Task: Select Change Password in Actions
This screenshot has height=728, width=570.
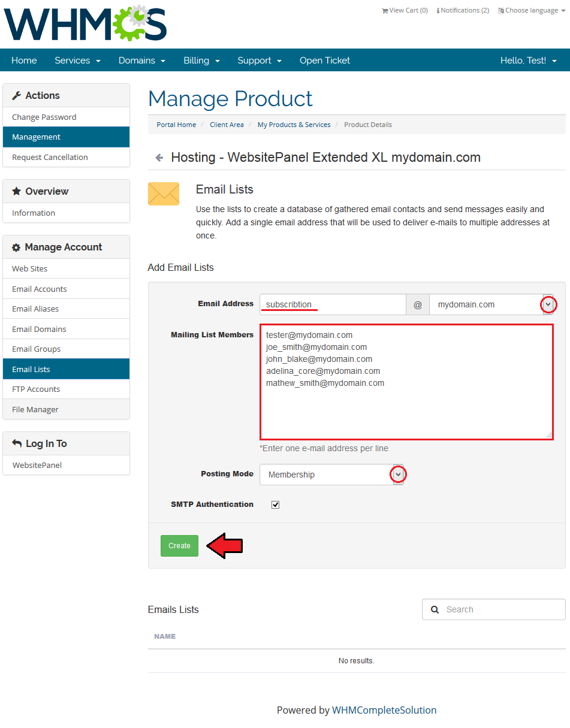Action: point(67,117)
